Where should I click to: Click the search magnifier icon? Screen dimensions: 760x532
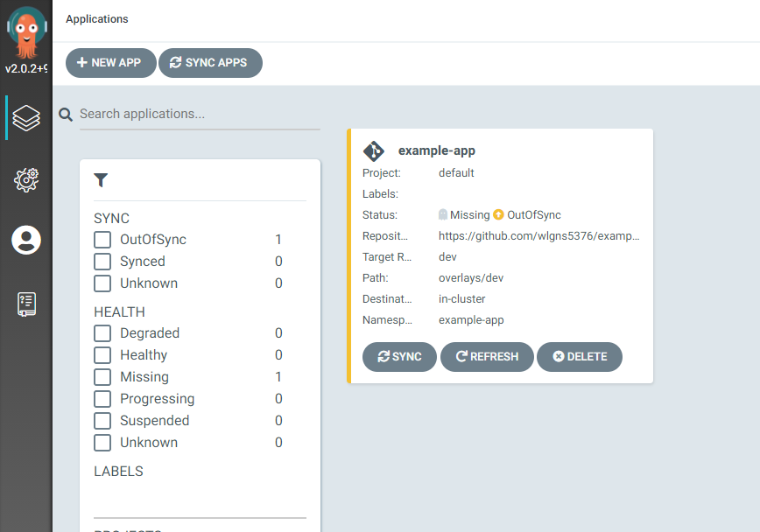click(66, 115)
